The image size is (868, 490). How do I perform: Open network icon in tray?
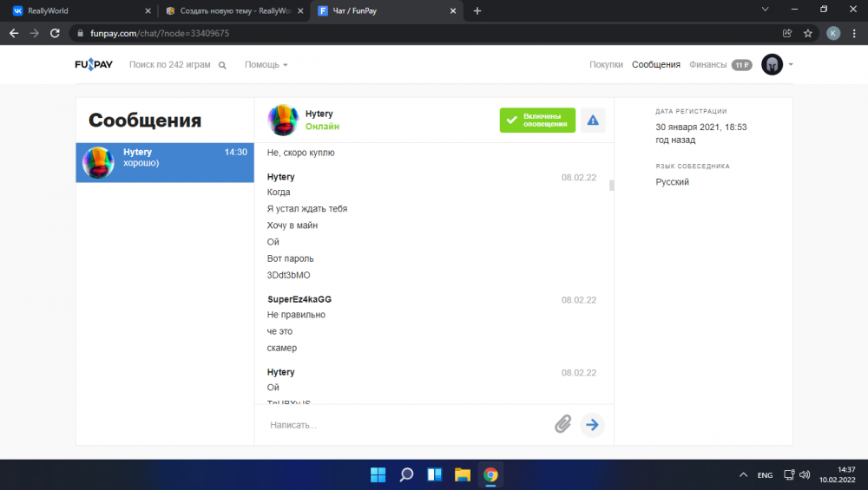[789, 474]
